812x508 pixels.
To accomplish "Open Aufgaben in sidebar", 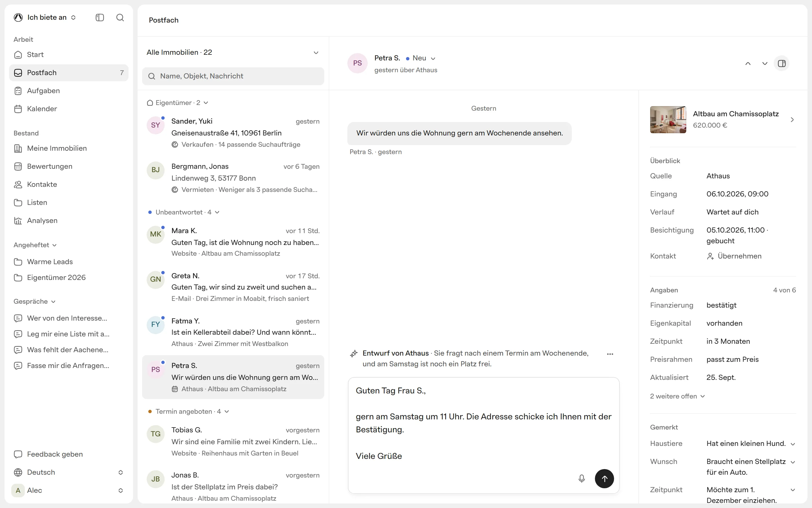I will pyautogui.click(x=69, y=91).
